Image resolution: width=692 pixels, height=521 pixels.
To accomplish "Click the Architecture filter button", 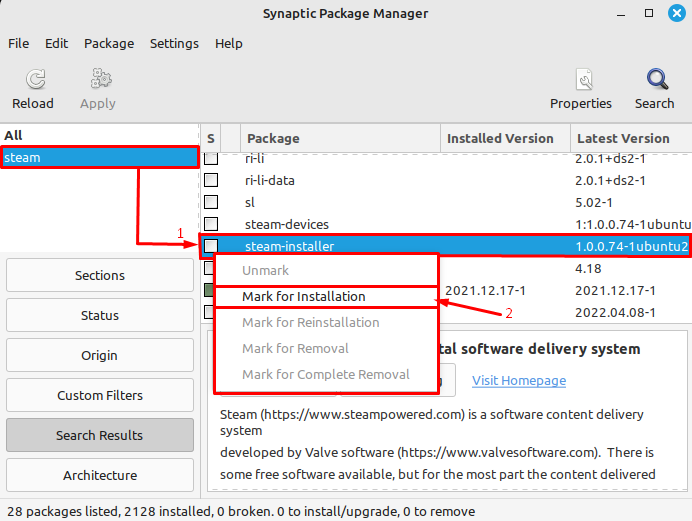I will [x=100, y=475].
